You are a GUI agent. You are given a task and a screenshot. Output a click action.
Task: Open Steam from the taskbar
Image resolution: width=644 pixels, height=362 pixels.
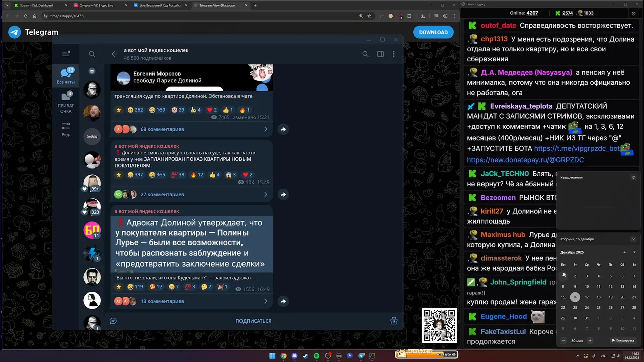(305, 356)
